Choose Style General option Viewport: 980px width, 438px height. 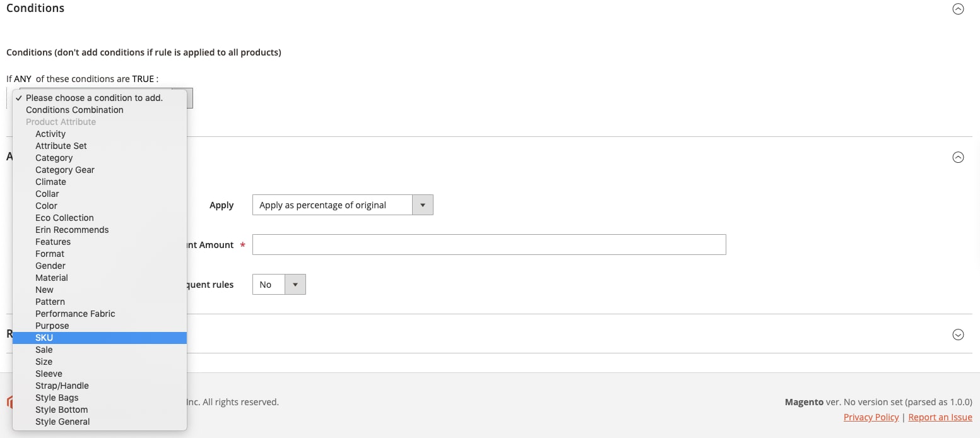(100, 422)
